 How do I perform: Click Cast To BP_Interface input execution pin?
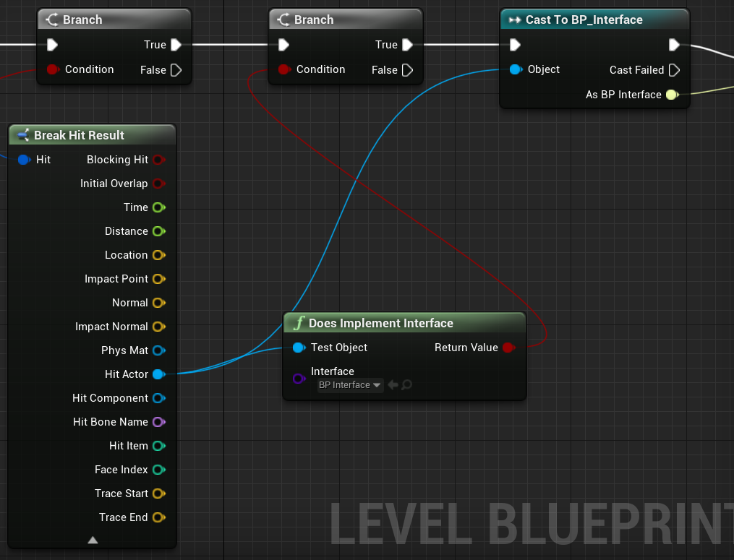(514, 45)
